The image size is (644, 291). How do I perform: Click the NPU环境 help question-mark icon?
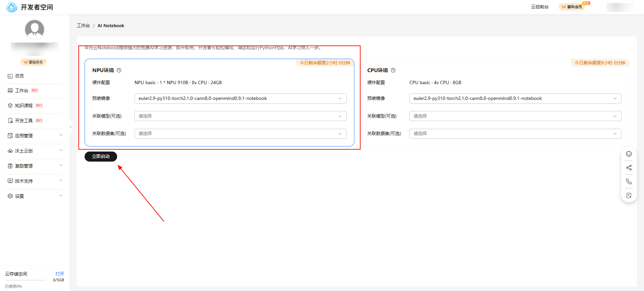119,70
